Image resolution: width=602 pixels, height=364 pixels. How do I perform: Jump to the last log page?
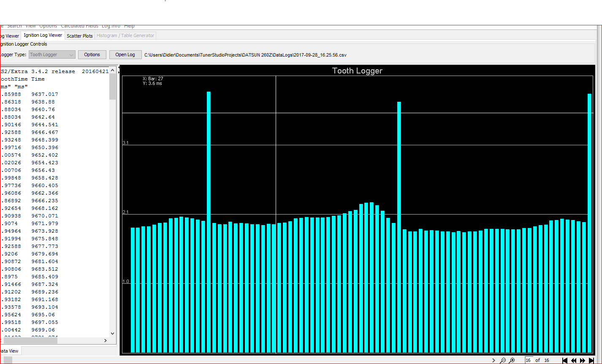(592, 360)
